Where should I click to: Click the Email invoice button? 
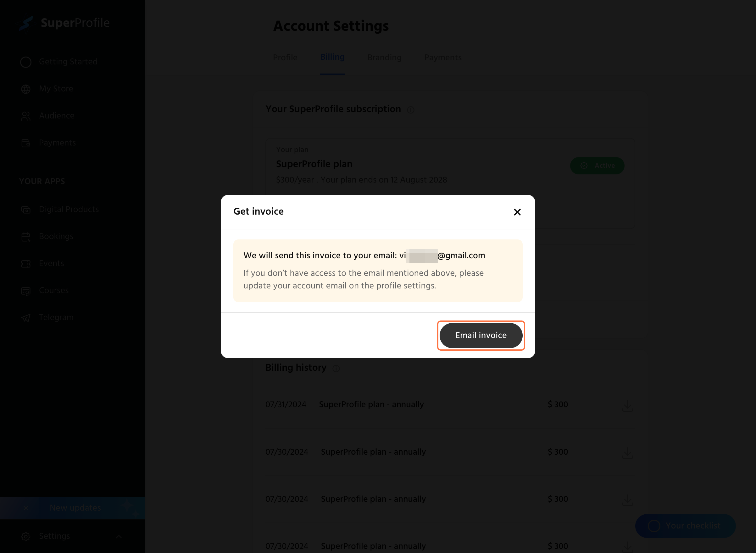[481, 336]
